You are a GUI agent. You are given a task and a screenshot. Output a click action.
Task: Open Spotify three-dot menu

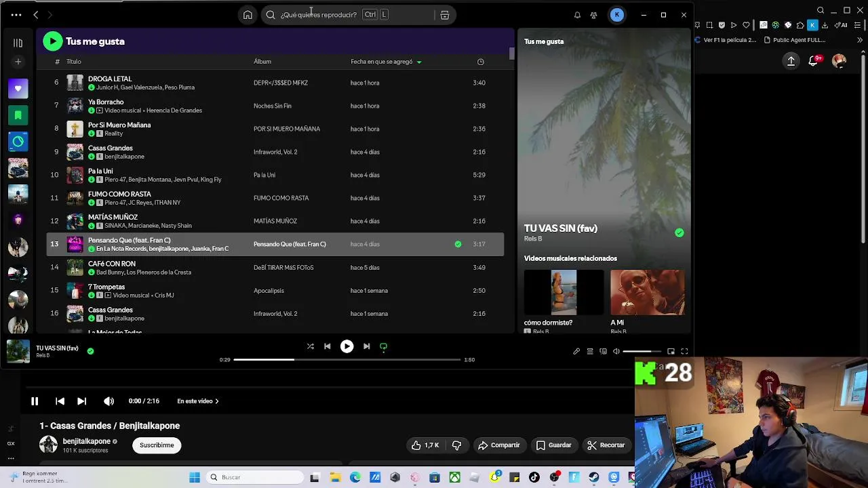pyautogui.click(x=16, y=15)
